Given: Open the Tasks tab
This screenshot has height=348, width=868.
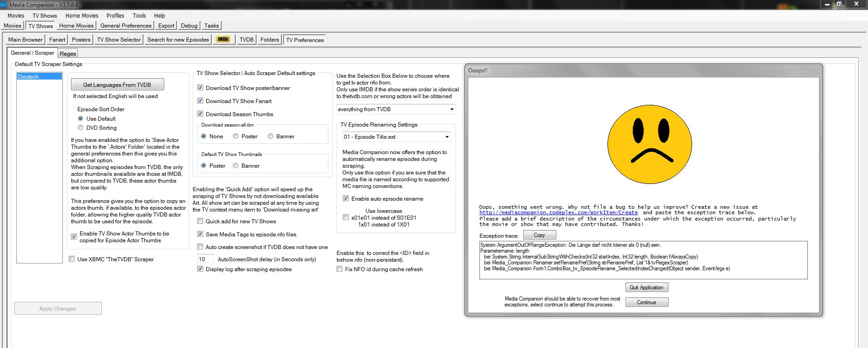Looking at the screenshot, I should coord(211,26).
